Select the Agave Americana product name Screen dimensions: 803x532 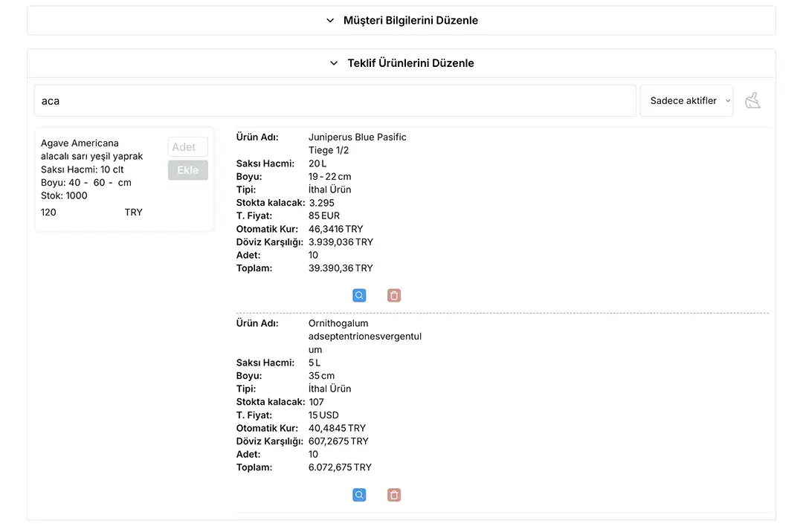[80, 143]
